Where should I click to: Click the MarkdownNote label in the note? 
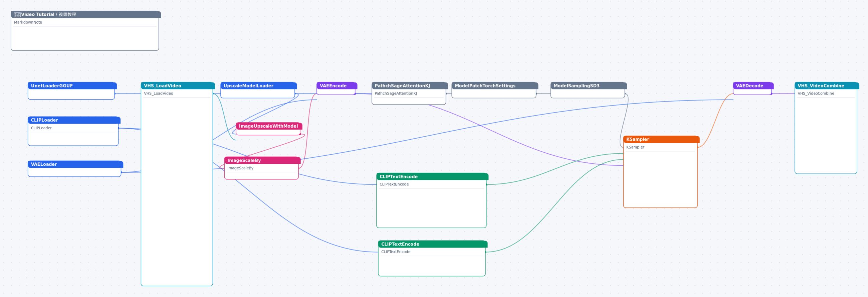click(x=28, y=22)
